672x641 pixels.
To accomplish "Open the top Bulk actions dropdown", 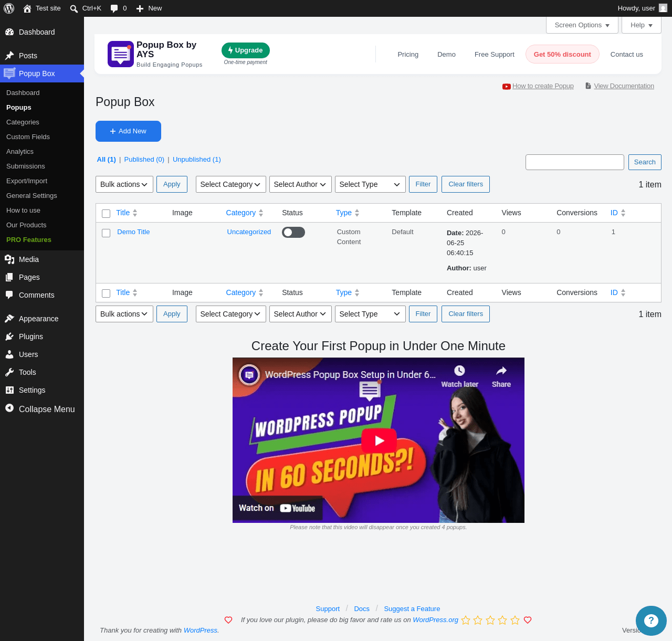I will pos(124,184).
